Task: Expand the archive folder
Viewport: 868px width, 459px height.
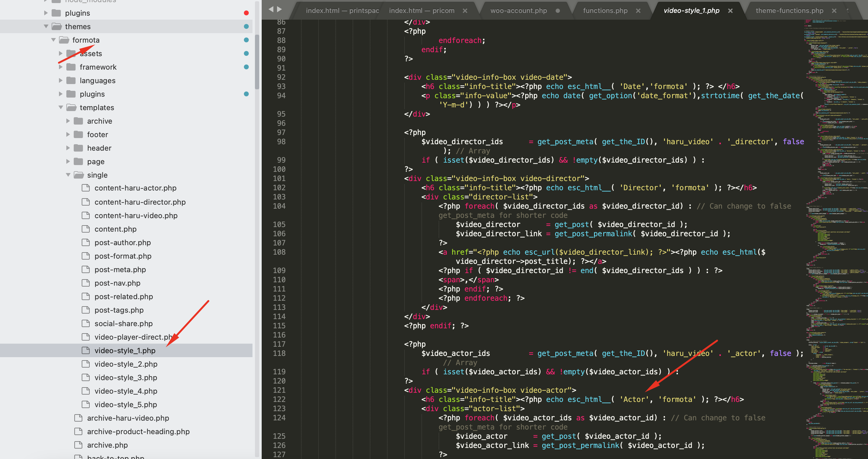Action: tap(68, 121)
